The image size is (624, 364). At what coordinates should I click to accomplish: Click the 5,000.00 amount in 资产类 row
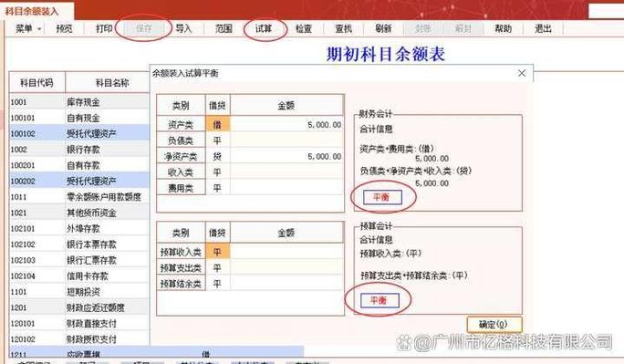pos(324,125)
